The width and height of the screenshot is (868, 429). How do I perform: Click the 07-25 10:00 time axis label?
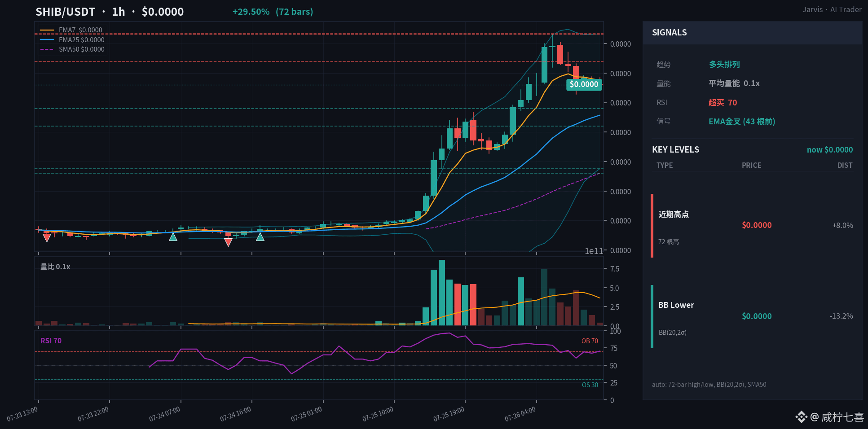tap(378, 414)
